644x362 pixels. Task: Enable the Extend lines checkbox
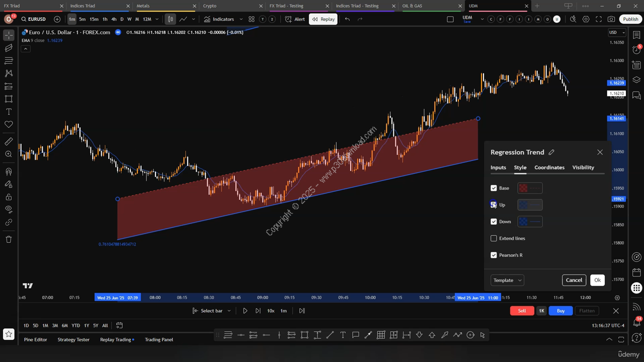(494, 238)
